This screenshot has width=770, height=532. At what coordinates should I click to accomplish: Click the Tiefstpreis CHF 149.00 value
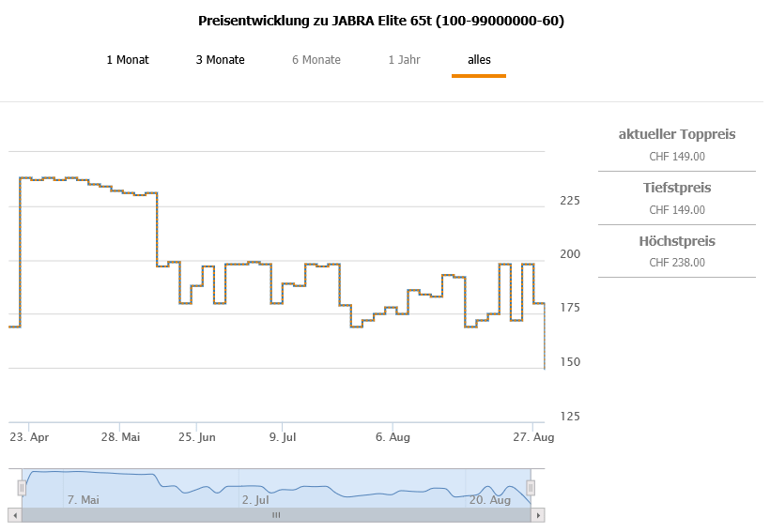click(677, 210)
